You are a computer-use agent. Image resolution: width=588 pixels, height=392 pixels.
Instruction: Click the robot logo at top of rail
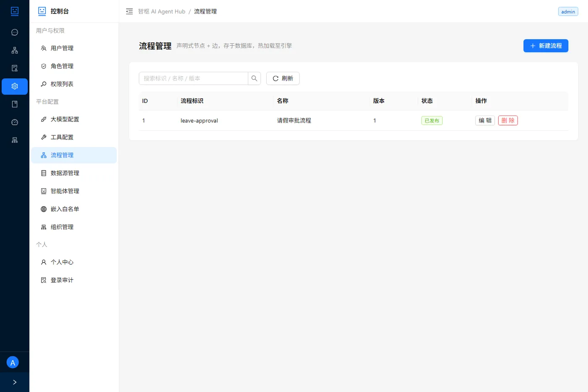click(15, 11)
